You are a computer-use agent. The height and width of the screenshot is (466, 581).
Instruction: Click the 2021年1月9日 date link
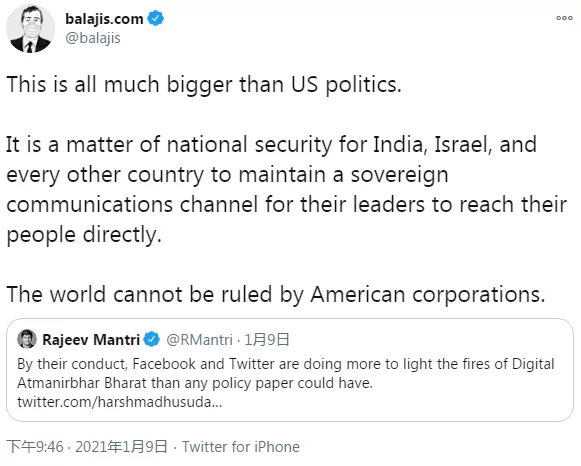[121, 447]
